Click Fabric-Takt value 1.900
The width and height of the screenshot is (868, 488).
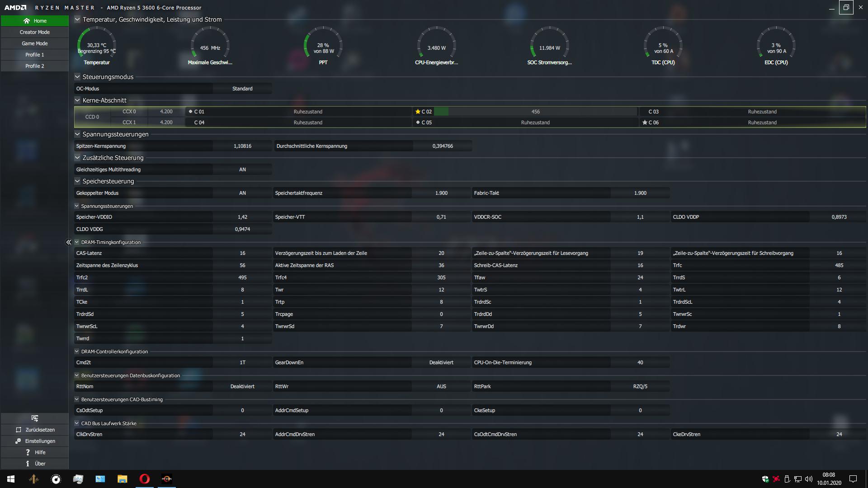[x=640, y=193]
